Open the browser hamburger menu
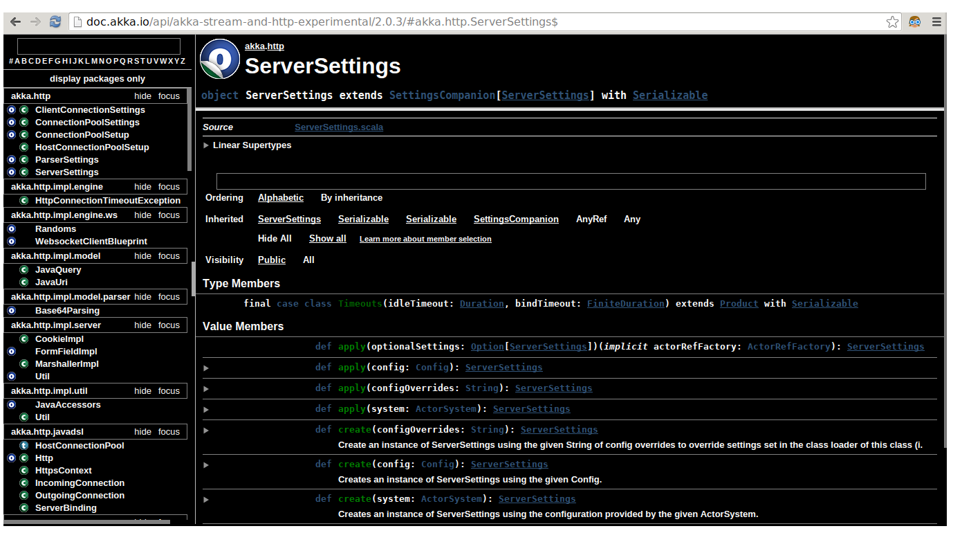Screen dimensions: 980x542 click(936, 22)
